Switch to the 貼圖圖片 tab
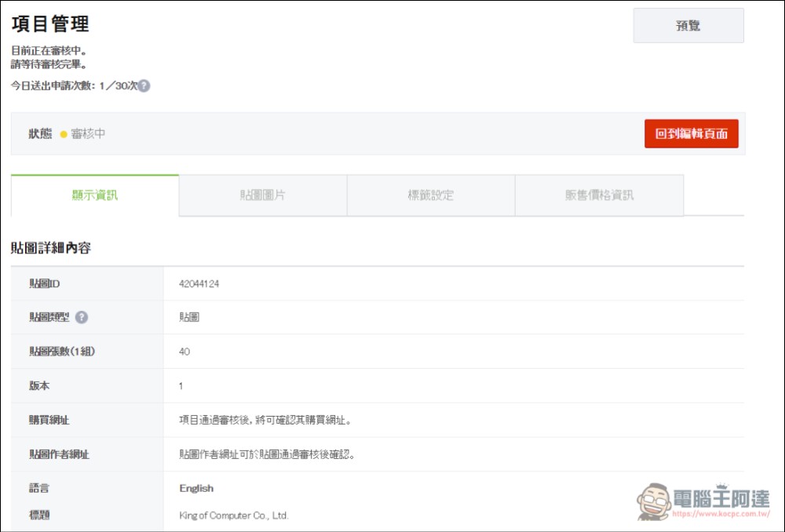 (263, 195)
